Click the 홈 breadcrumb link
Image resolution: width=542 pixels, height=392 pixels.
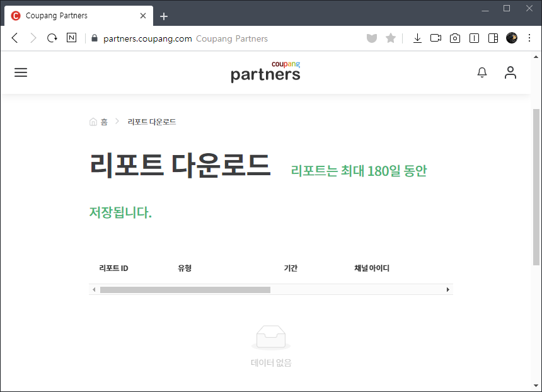(x=104, y=122)
